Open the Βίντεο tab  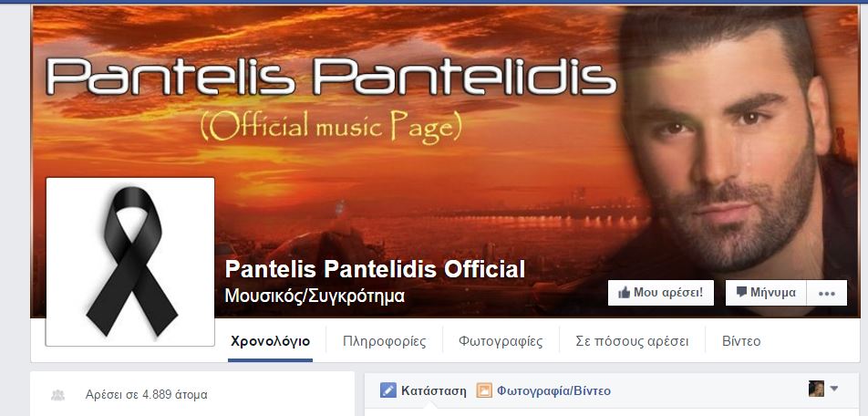click(741, 341)
